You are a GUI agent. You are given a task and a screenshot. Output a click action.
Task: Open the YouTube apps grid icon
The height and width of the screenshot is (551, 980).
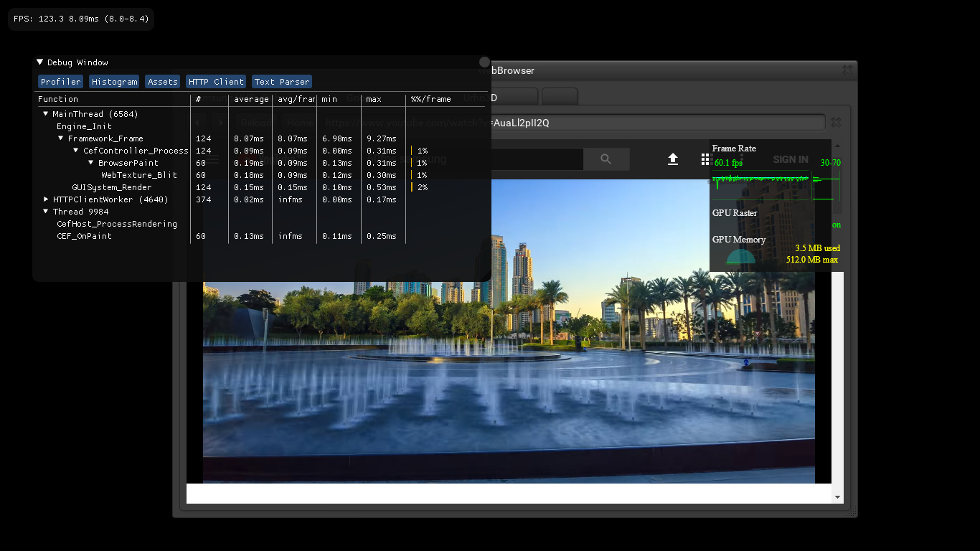click(705, 159)
